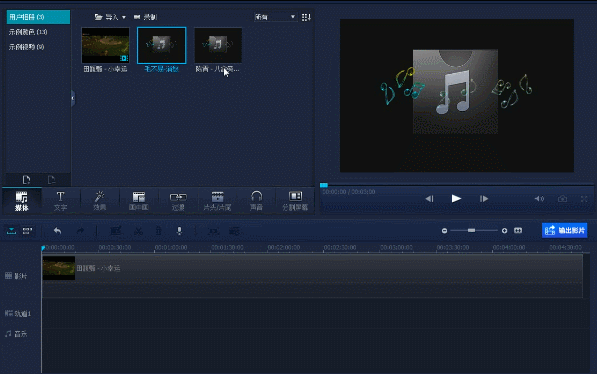
Task: Click the 输出影片 (Export) button
Action: (x=565, y=230)
